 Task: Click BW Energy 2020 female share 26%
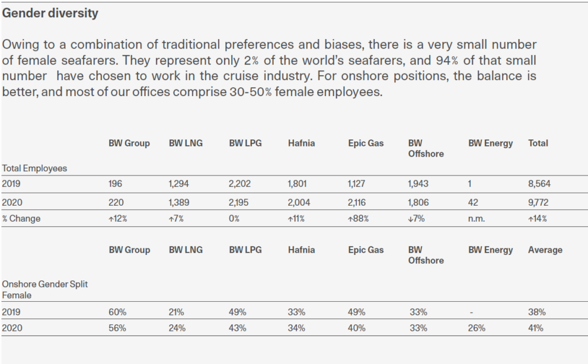coord(477,328)
